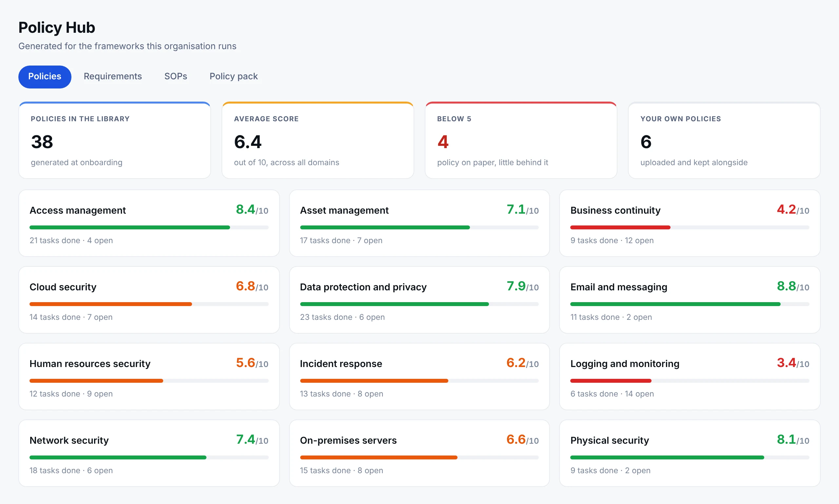
Task: Click the 4.2/10 Business continuity score
Action: (x=793, y=209)
